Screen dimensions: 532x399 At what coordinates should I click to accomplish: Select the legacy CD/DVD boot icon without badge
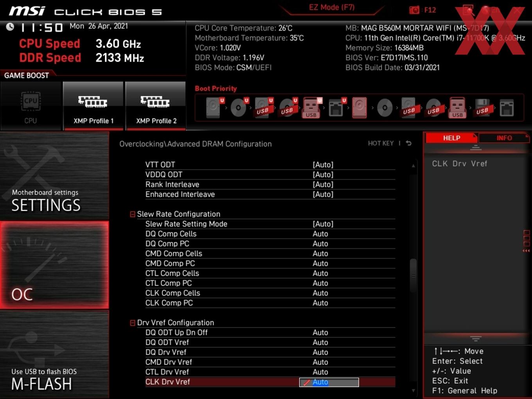pyautogui.click(x=385, y=108)
